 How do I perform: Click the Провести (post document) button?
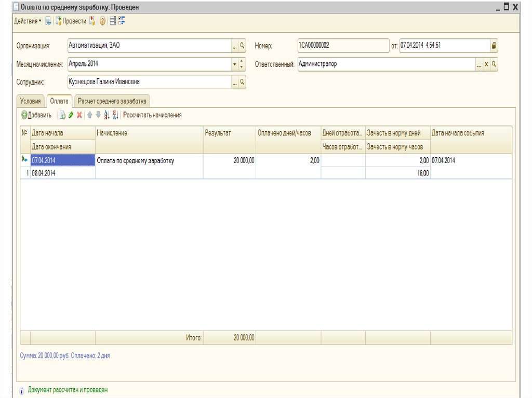[71, 21]
